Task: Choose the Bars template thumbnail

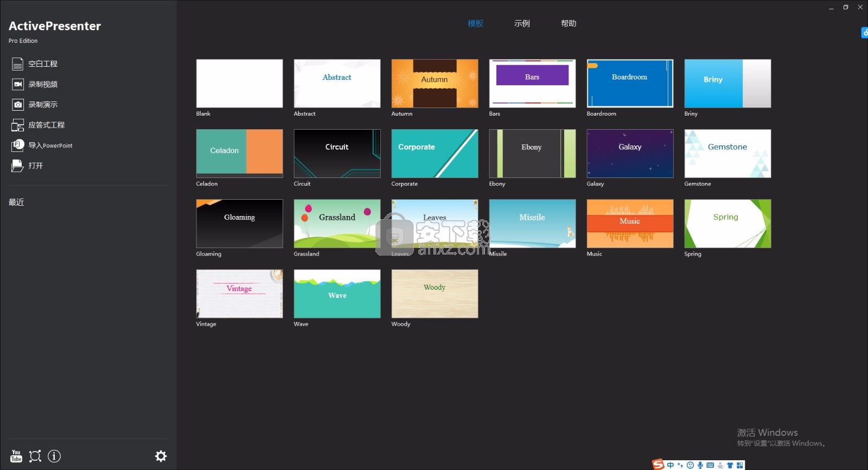Action: [x=532, y=84]
